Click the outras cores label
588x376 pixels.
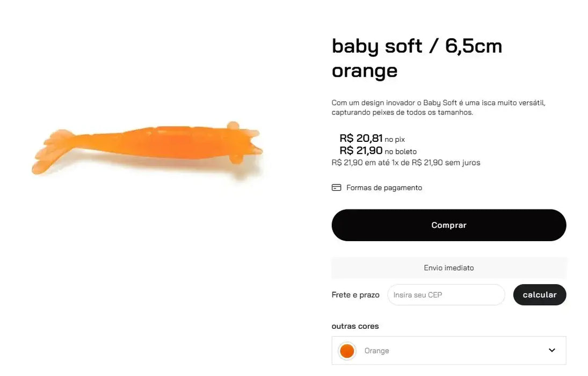(x=355, y=326)
